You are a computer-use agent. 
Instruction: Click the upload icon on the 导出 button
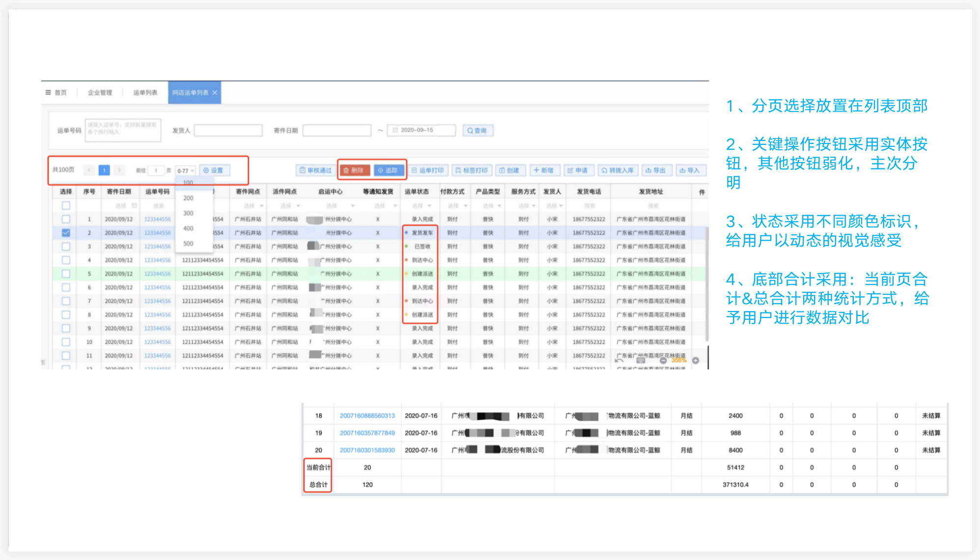pos(648,170)
